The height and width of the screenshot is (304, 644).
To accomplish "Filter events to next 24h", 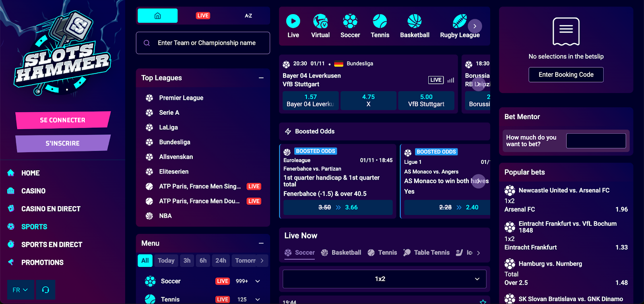I will (x=221, y=261).
